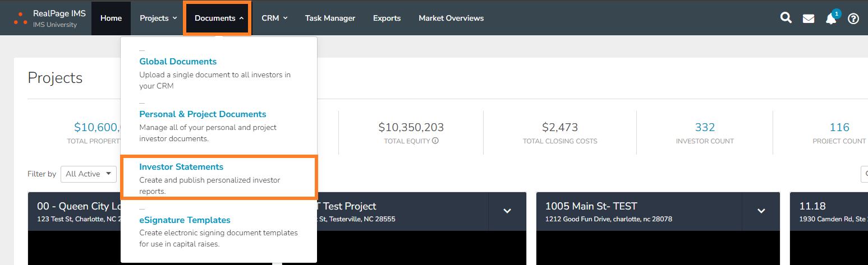Open the search magnifier icon

point(786,18)
